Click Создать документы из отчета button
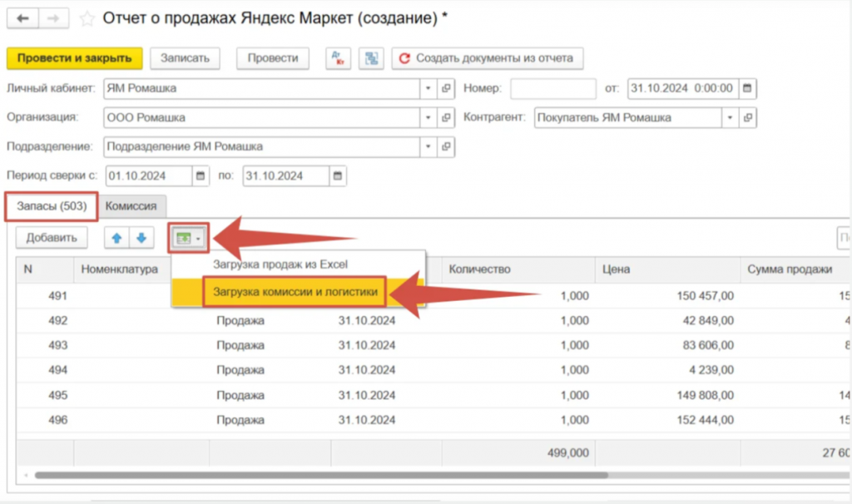The width and height of the screenshot is (852, 504). pyautogui.click(x=487, y=58)
